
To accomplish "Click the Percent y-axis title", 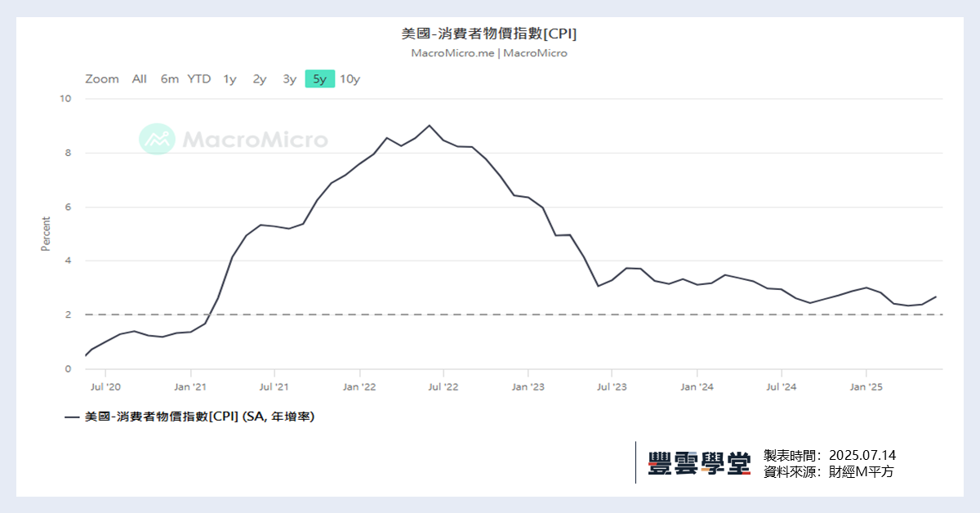I will (x=46, y=234).
